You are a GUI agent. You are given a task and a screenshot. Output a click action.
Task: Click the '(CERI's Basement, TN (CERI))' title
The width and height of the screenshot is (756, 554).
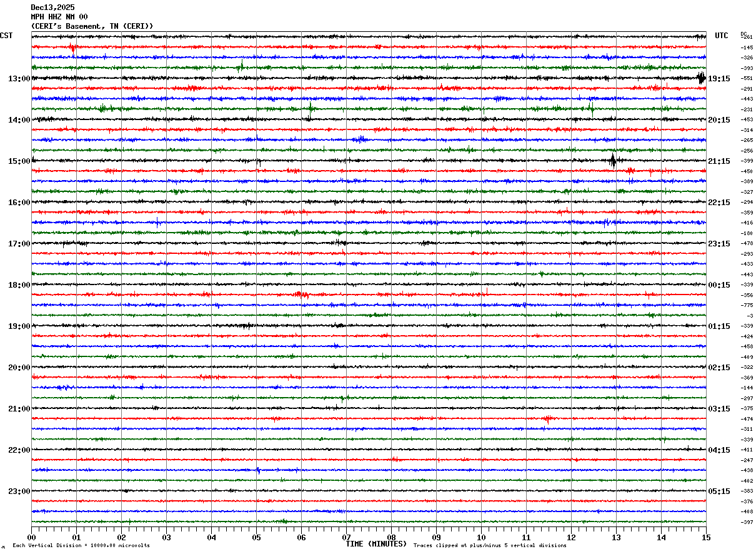[x=92, y=26]
